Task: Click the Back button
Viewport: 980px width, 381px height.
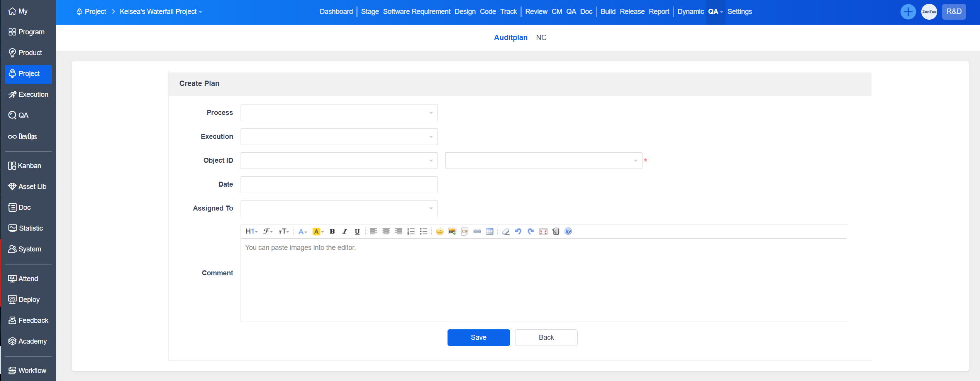Action: coord(546,337)
